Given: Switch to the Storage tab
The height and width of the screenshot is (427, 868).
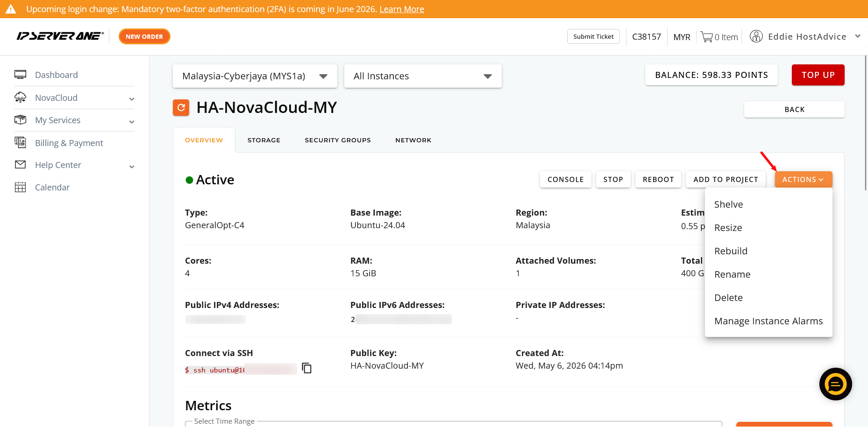Looking at the screenshot, I should click(x=264, y=140).
